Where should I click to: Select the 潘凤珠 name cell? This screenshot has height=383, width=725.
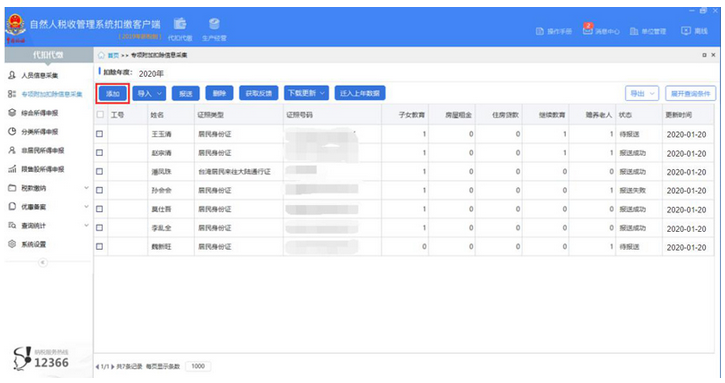coord(161,172)
